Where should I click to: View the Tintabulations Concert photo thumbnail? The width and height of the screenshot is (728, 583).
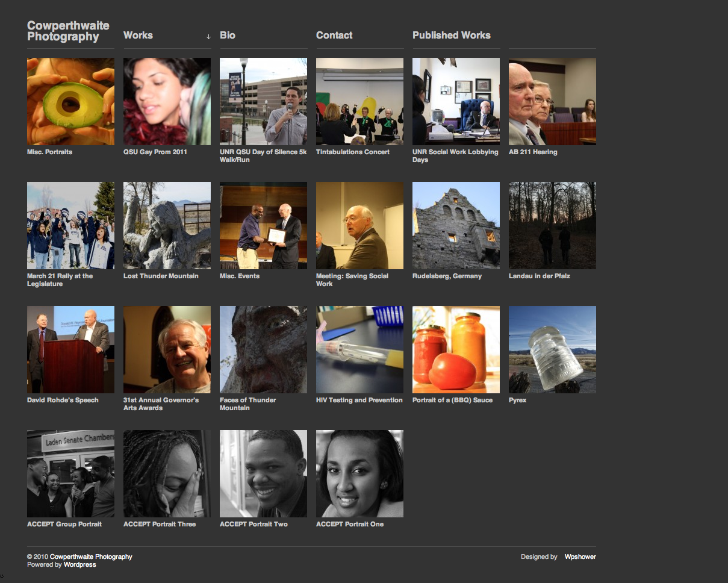tap(359, 101)
